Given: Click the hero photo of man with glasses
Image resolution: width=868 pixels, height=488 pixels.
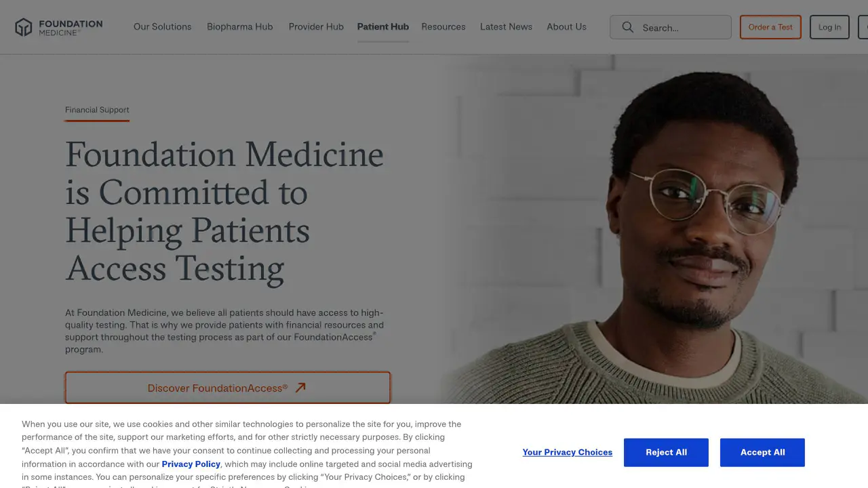Looking at the screenshot, I should (x=654, y=229).
